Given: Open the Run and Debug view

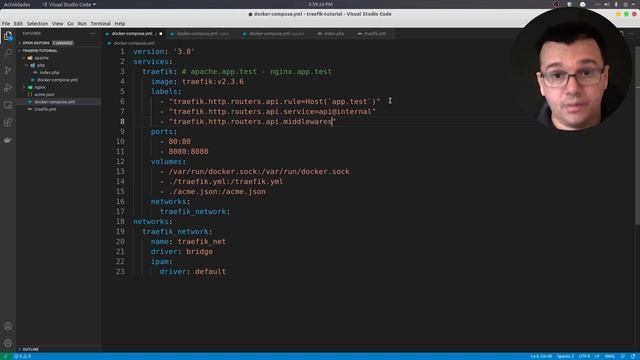Looking at the screenshot, I should click(x=8, y=87).
